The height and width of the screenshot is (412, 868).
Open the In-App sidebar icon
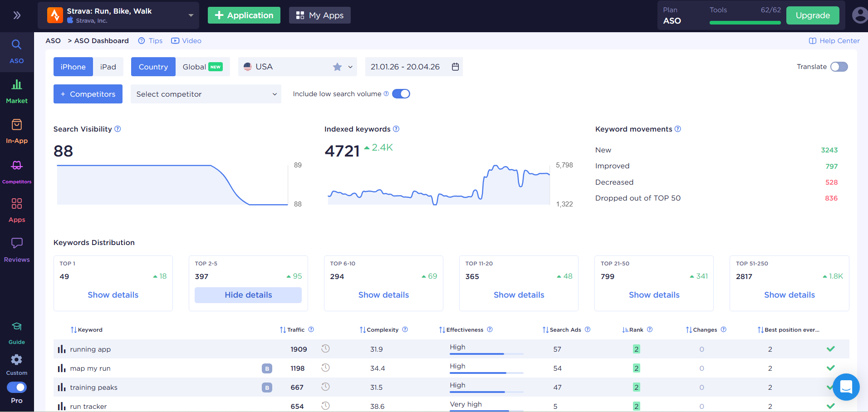coord(17,131)
